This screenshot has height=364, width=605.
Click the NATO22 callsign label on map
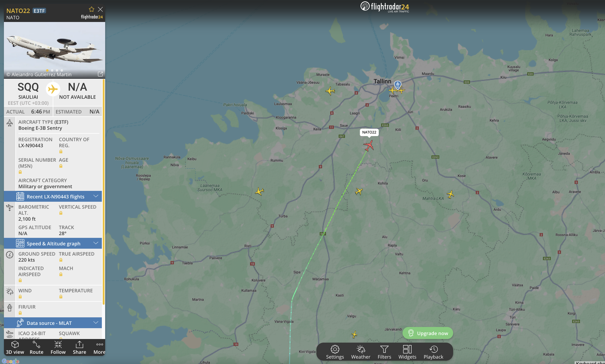(x=369, y=132)
